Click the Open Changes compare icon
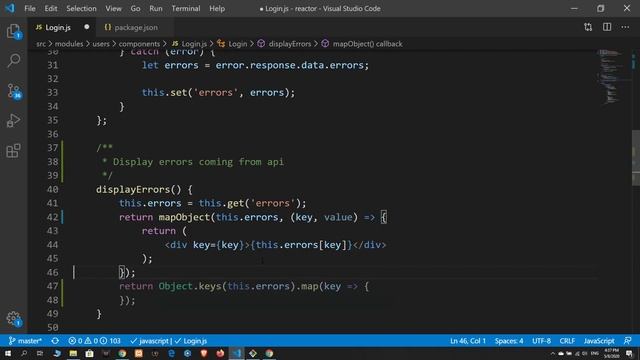640x360 pixels. (x=588, y=27)
